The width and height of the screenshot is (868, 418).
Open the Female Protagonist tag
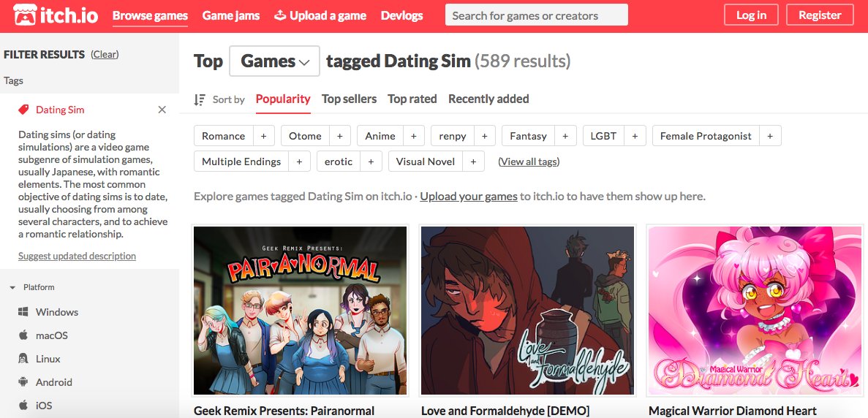point(706,136)
